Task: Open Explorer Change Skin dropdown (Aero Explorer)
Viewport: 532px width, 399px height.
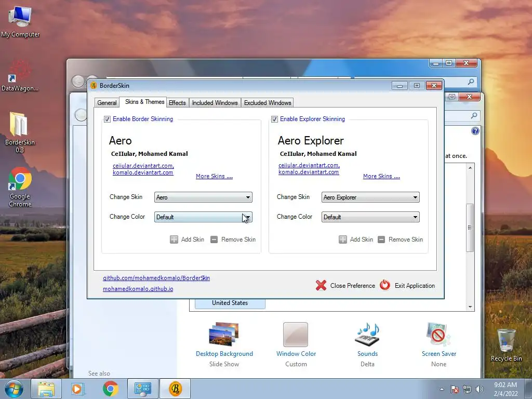Action: click(x=370, y=197)
